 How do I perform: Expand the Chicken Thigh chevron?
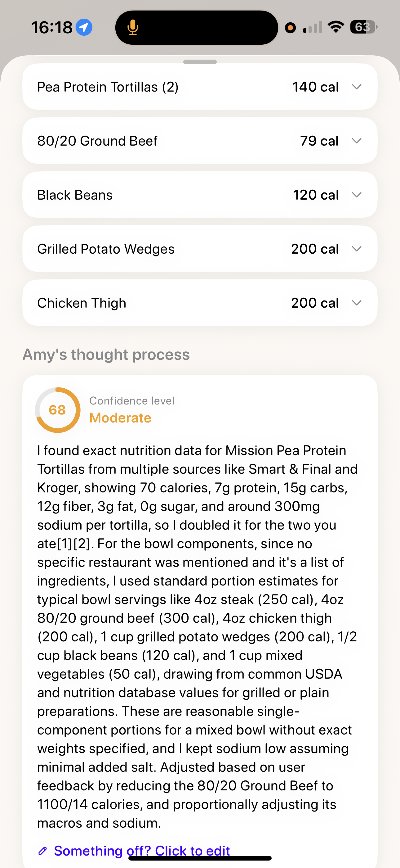(357, 303)
